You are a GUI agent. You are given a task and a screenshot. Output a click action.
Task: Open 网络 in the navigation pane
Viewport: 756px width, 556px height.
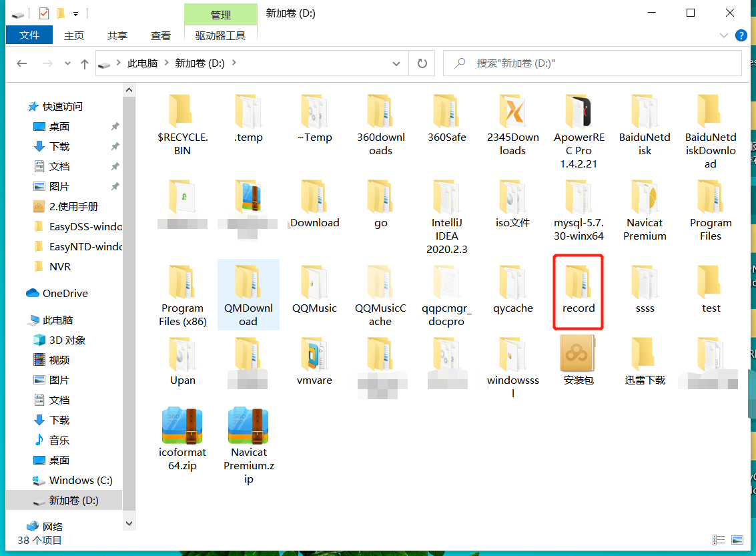(45, 526)
